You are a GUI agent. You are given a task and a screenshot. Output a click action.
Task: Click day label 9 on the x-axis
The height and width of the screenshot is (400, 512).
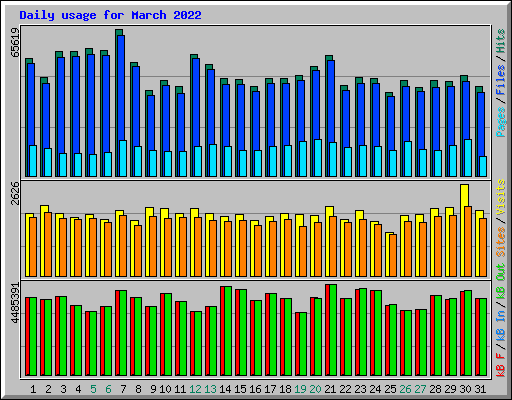click(153, 389)
